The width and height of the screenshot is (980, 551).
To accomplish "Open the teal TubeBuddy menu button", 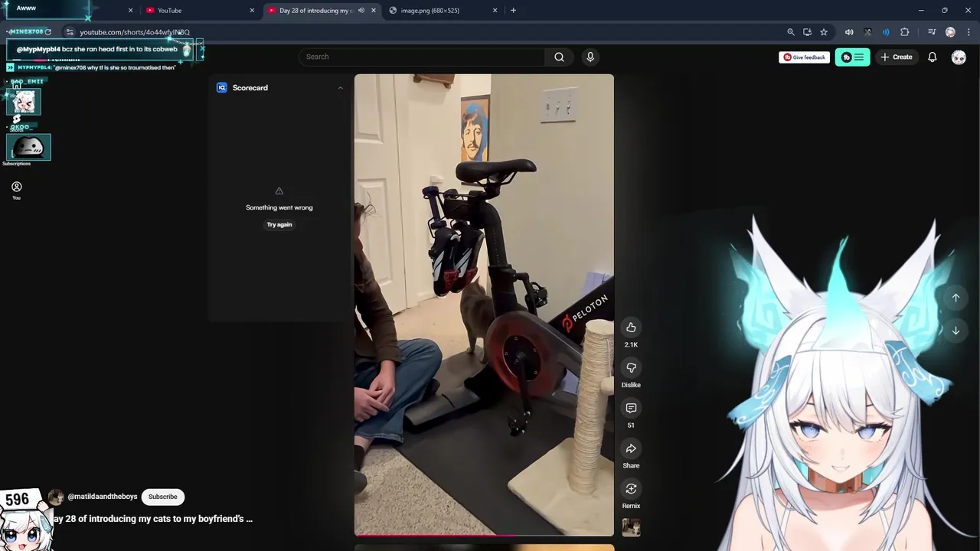I will click(x=852, y=57).
